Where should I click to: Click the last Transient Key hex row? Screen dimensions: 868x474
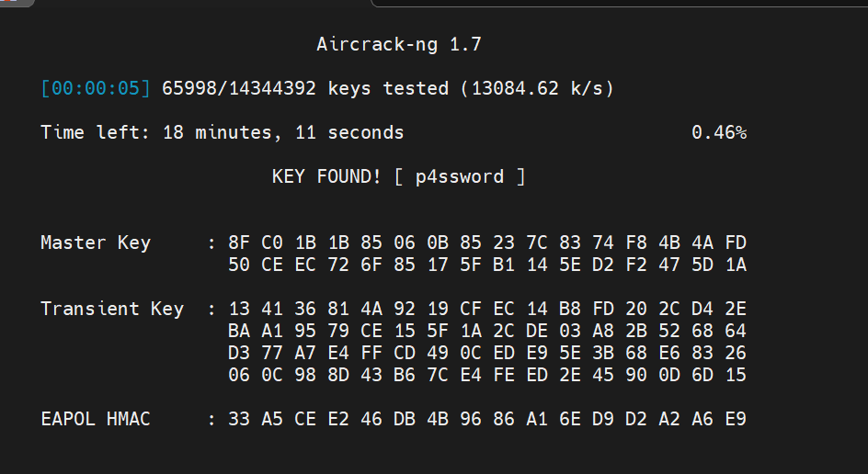pyautogui.click(x=487, y=375)
